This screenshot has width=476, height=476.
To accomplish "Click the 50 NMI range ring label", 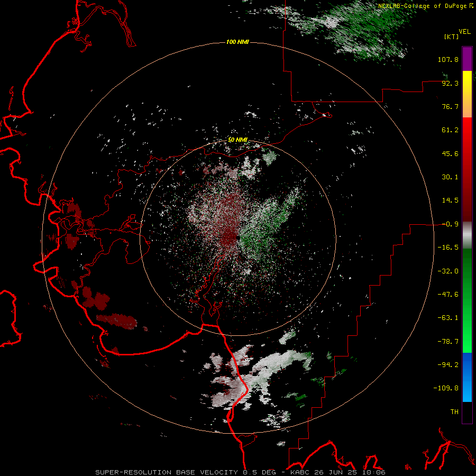I will 237,140.
